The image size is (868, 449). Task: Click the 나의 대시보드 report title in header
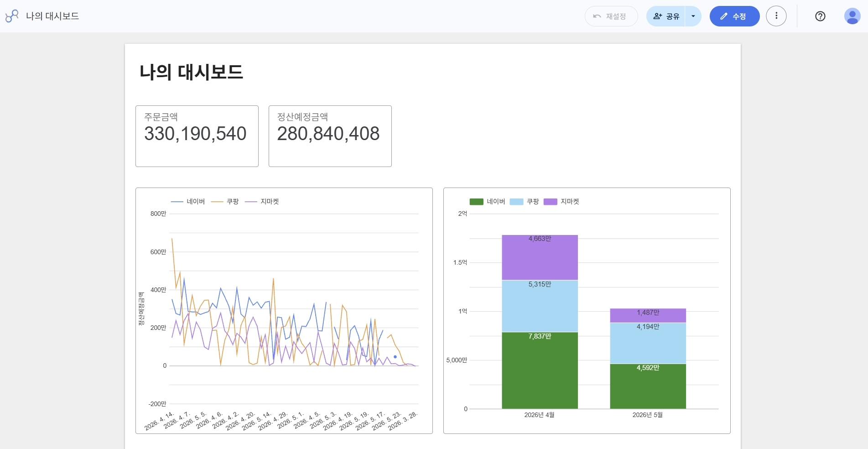pos(52,16)
